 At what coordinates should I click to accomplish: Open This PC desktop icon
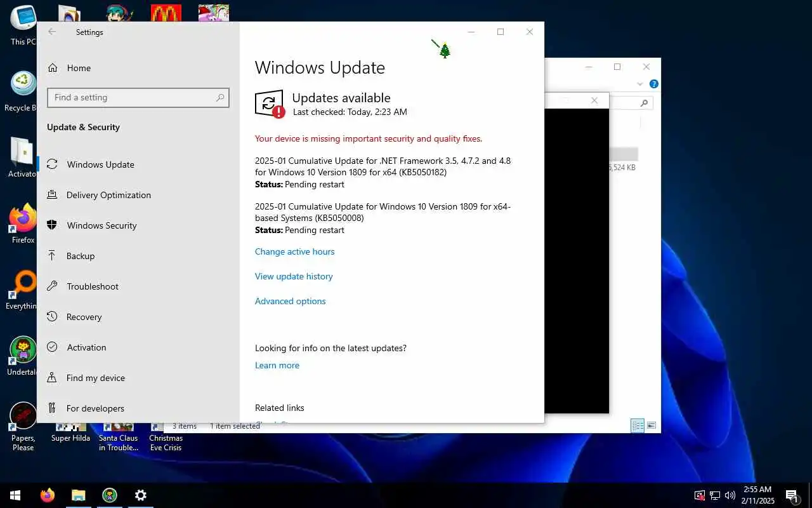[23, 25]
